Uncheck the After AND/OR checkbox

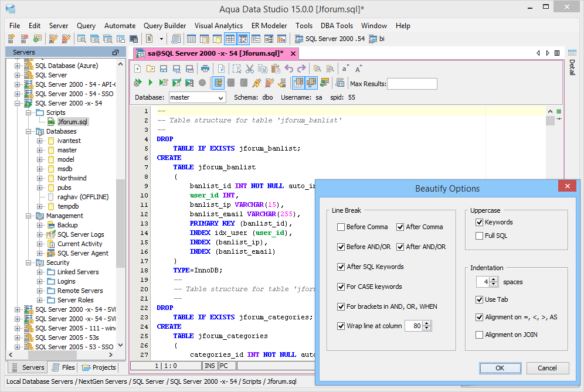(400, 247)
